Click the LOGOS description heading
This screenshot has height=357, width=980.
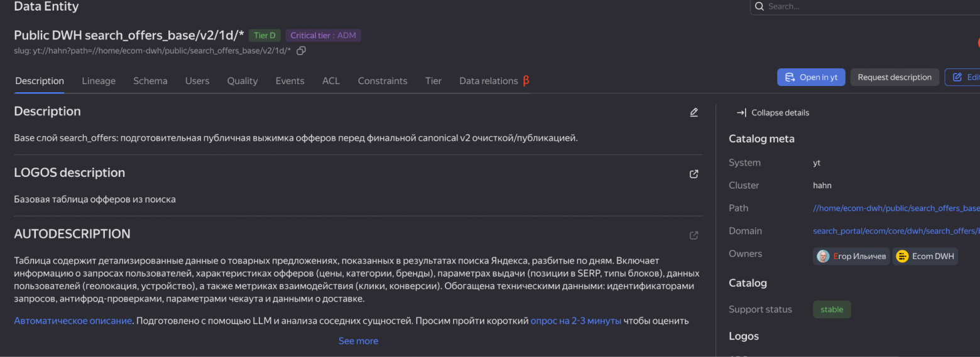(69, 173)
